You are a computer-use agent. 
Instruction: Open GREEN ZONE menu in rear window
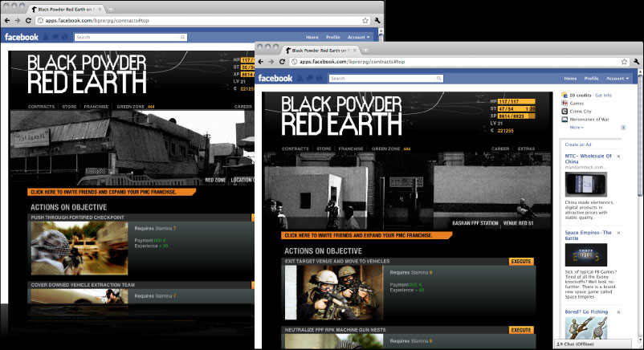pyautogui.click(x=136, y=107)
